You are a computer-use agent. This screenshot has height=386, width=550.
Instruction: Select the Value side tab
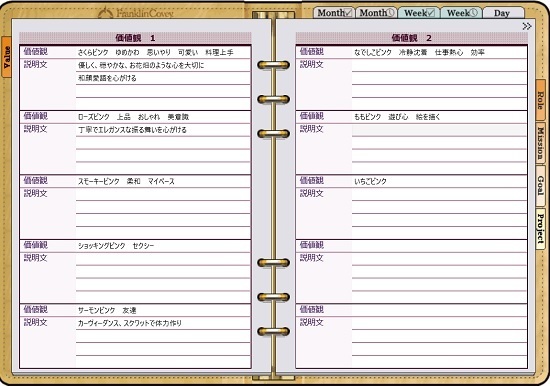tap(6, 57)
